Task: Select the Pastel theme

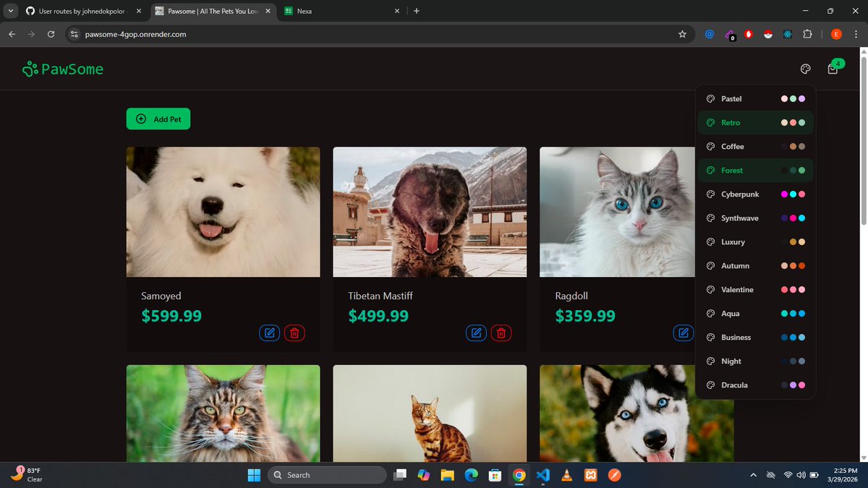Action: pos(755,98)
